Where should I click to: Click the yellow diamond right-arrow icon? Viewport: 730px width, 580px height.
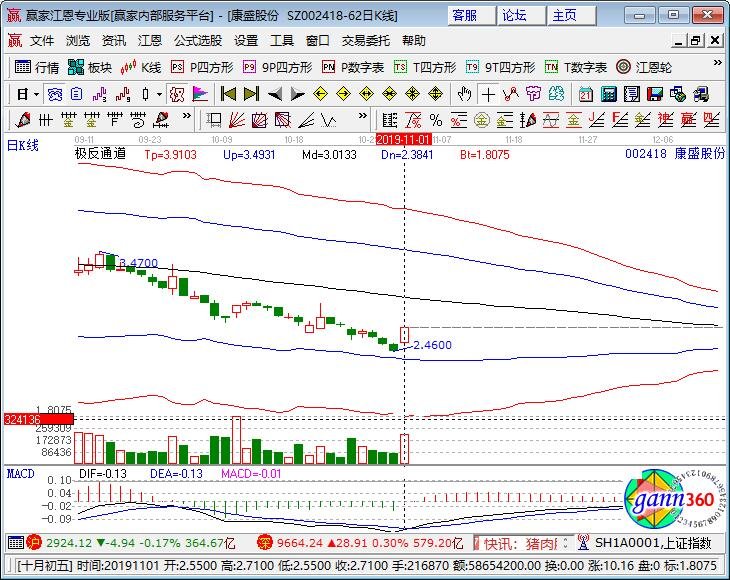[x=344, y=94]
